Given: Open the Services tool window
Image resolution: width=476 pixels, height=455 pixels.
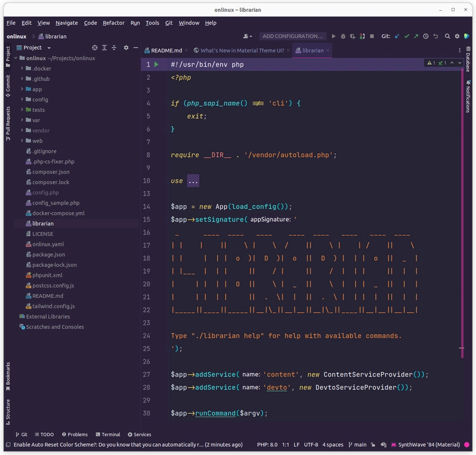Looking at the screenshot, I should click(139, 434).
